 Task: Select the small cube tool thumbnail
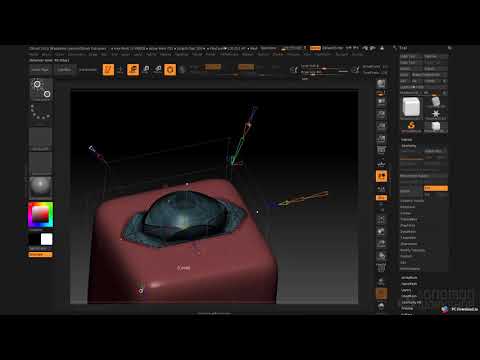point(436,126)
